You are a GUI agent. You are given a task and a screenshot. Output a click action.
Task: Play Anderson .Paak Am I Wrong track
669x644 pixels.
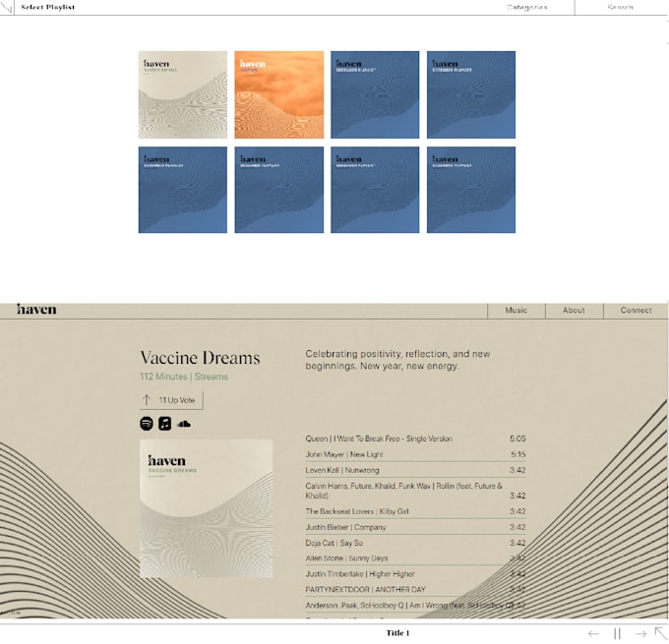[415, 606]
